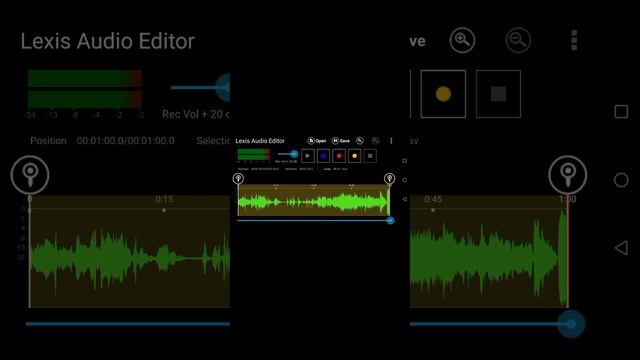Tap the large Android recents square at right edge
This screenshot has height=360, width=640.
[x=621, y=111]
